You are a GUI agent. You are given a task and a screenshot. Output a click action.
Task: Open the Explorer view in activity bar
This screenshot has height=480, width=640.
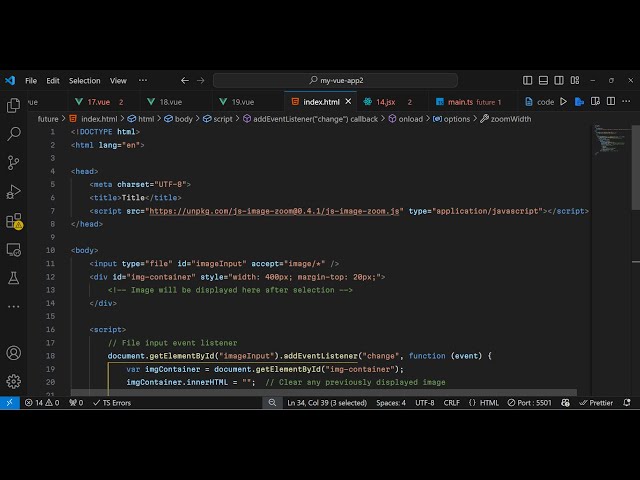pos(14,105)
